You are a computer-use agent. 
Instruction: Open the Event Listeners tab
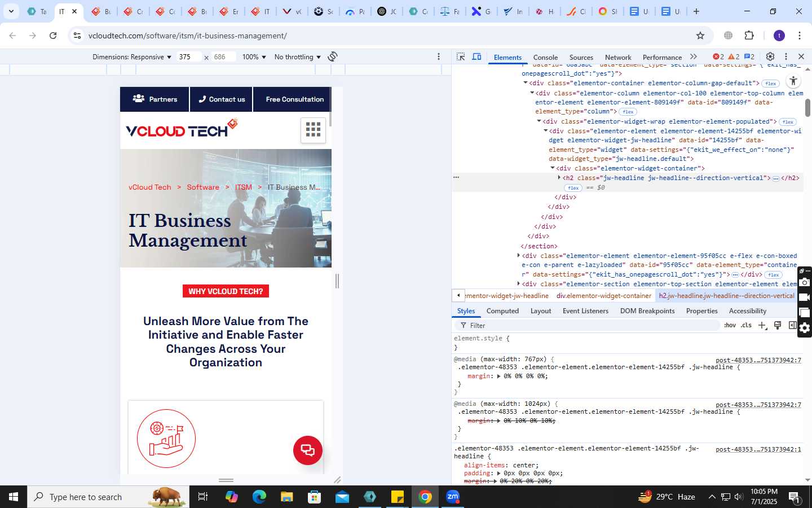point(585,311)
